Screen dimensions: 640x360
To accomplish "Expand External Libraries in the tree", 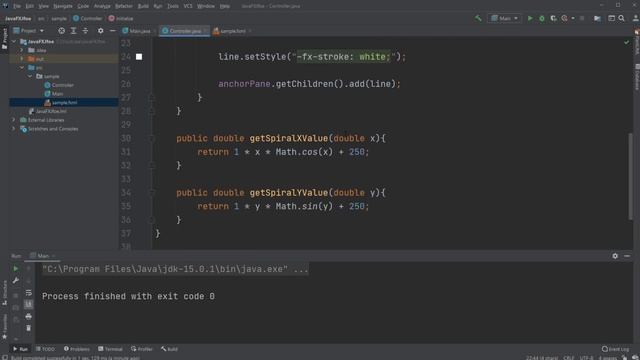I will 13,120.
